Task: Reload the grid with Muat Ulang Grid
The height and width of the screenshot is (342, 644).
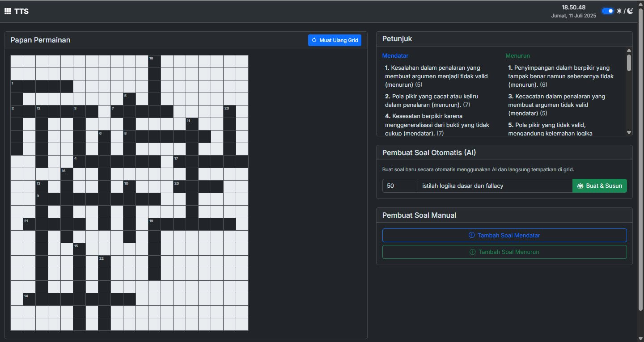Action: pyautogui.click(x=335, y=40)
